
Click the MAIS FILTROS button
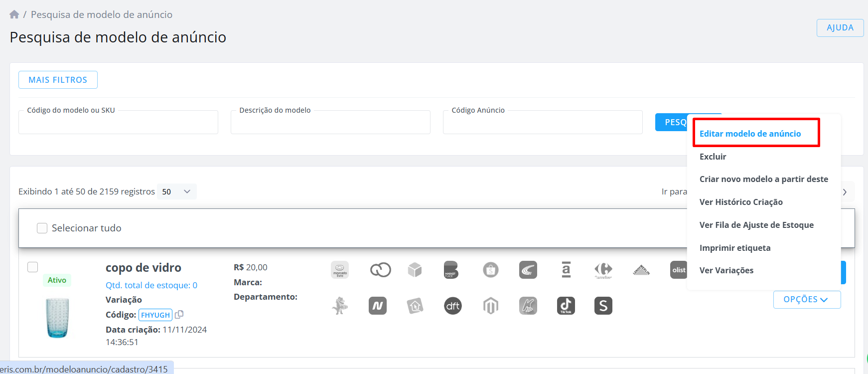click(x=58, y=80)
